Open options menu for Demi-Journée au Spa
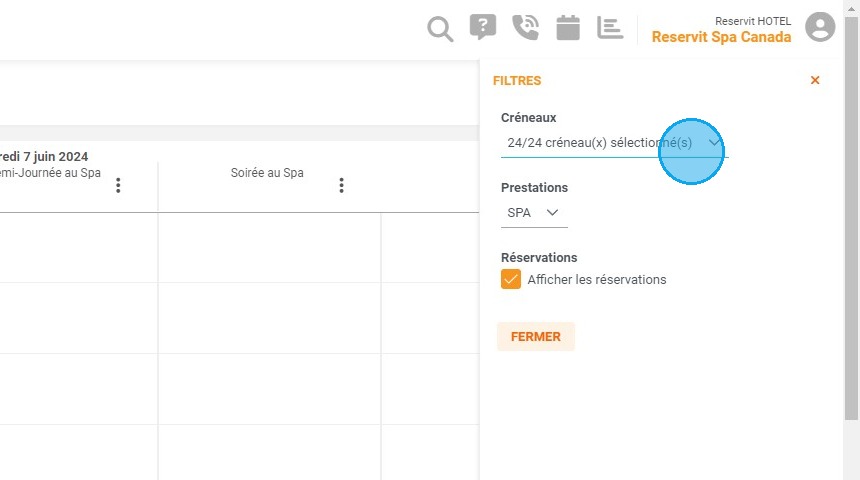860x480 pixels. [x=118, y=185]
